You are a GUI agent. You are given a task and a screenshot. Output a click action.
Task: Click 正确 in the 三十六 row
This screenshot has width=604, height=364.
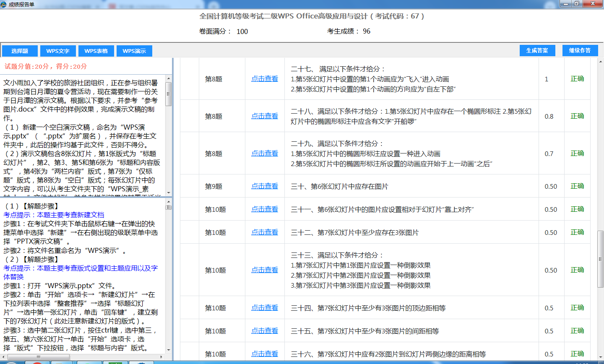click(577, 354)
